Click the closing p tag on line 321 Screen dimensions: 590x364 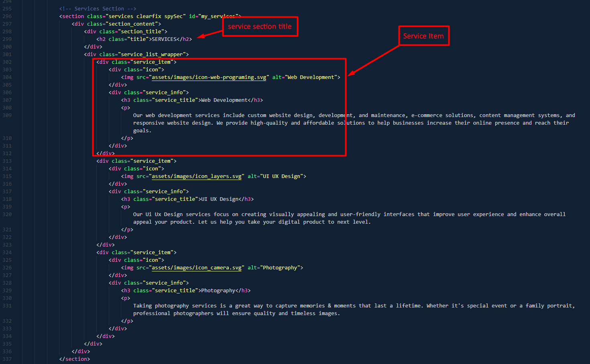[x=127, y=229]
